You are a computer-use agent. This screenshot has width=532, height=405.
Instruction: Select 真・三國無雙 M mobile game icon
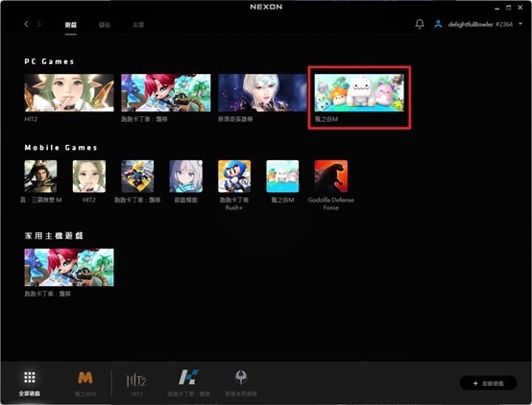tap(40, 177)
